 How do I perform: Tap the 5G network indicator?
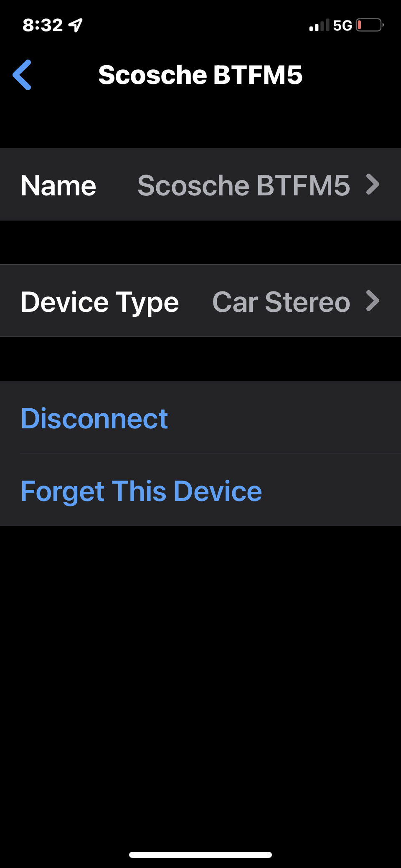[x=343, y=25]
